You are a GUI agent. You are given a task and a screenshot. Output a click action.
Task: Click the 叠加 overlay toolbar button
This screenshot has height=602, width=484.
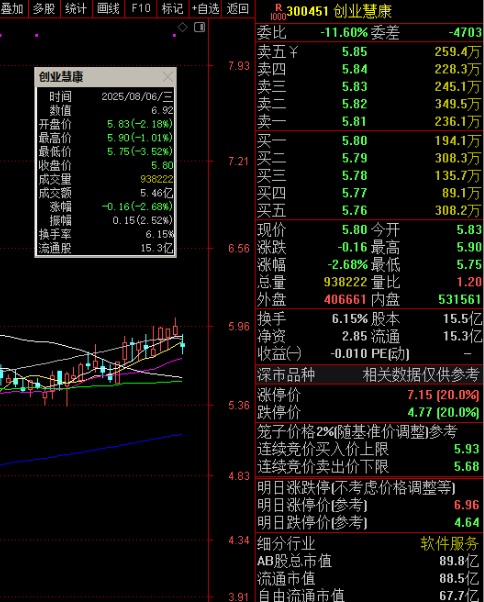(13, 8)
